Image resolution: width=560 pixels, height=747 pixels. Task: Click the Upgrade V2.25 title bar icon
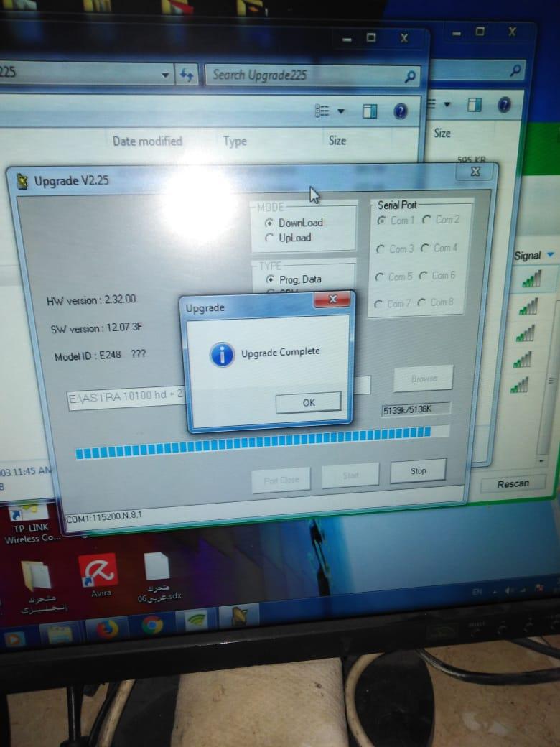click(22, 181)
